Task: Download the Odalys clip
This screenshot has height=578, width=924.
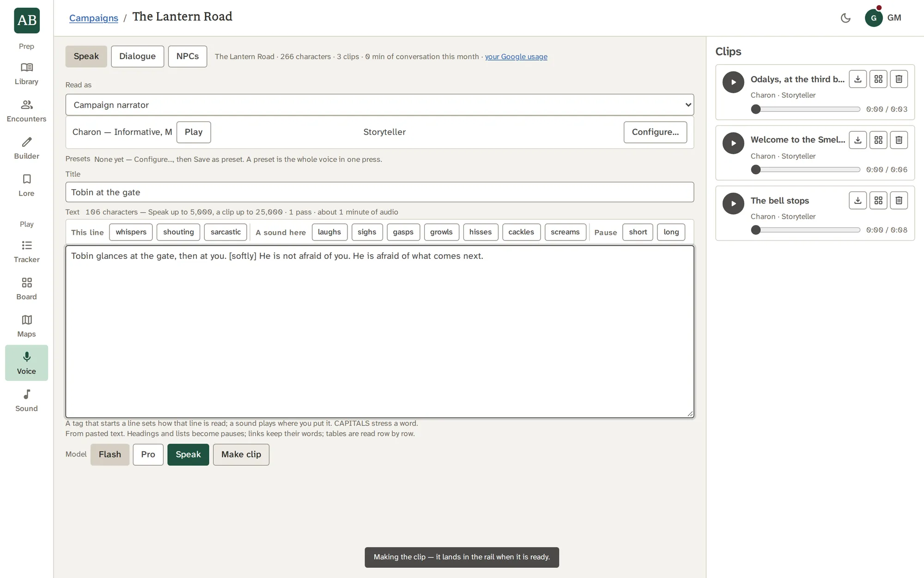Action: click(x=858, y=79)
